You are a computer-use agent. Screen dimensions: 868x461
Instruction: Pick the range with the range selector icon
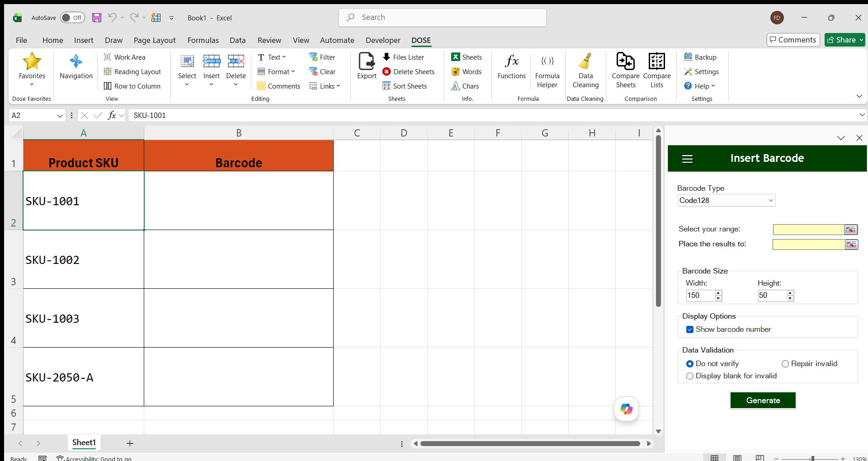(x=850, y=230)
